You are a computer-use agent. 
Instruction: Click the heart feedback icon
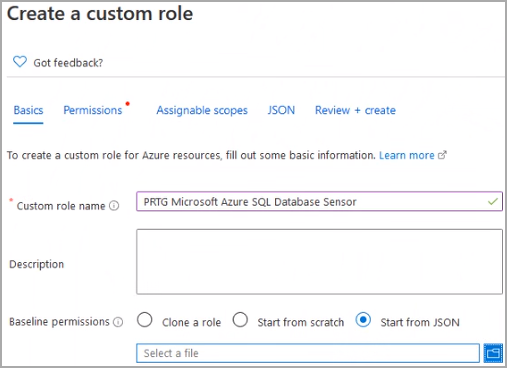(20, 62)
